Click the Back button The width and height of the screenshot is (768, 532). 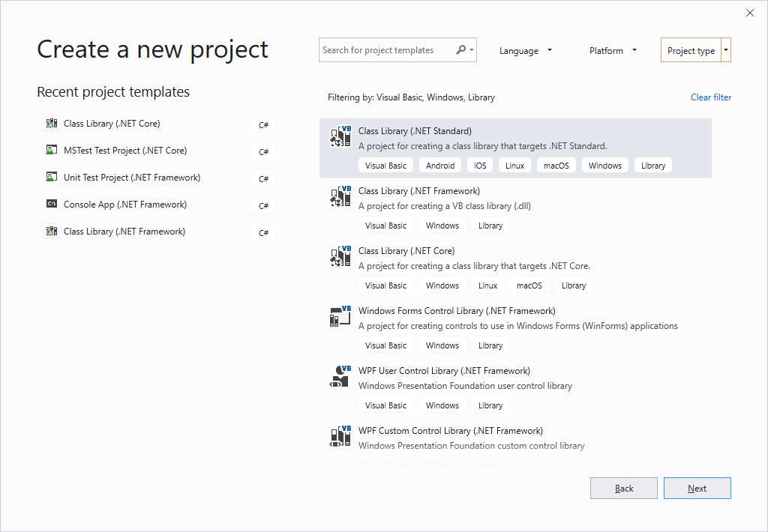click(x=623, y=488)
